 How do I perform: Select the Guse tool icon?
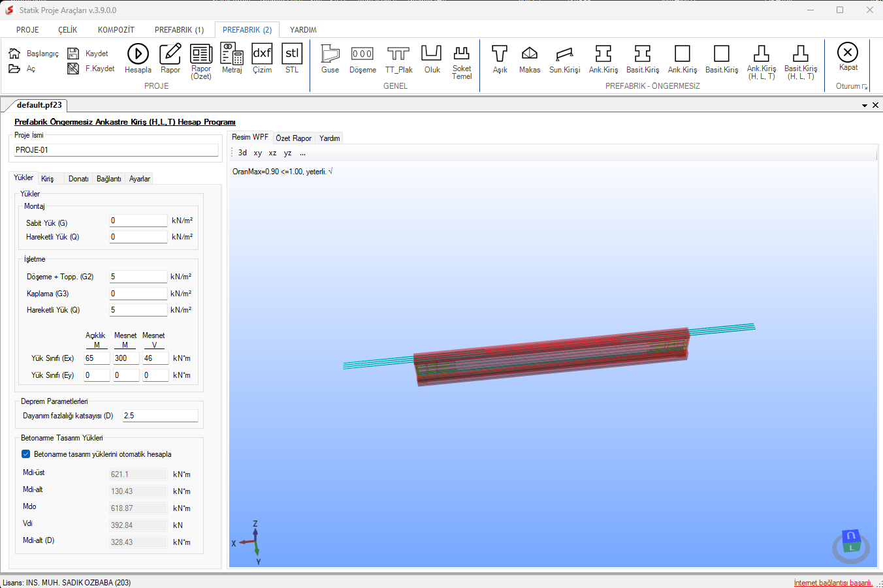click(330, 58)
